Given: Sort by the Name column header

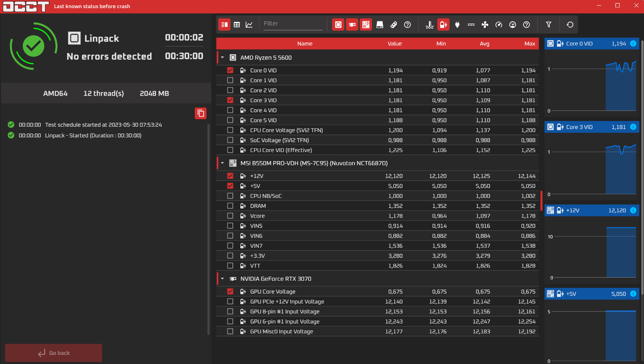Looking at the screenshot, I should click(x=305, y=43).
